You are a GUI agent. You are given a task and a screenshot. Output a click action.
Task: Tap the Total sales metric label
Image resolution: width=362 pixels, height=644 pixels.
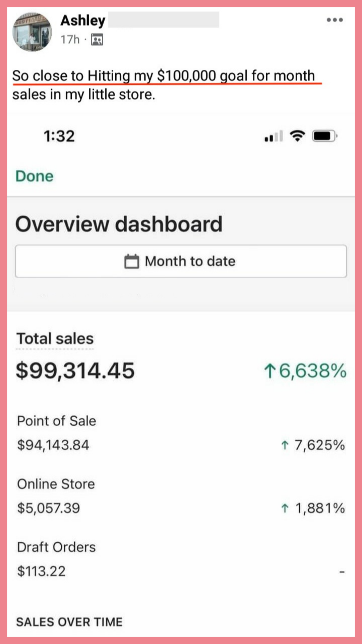pyautogui.click(x=55, y=338)
